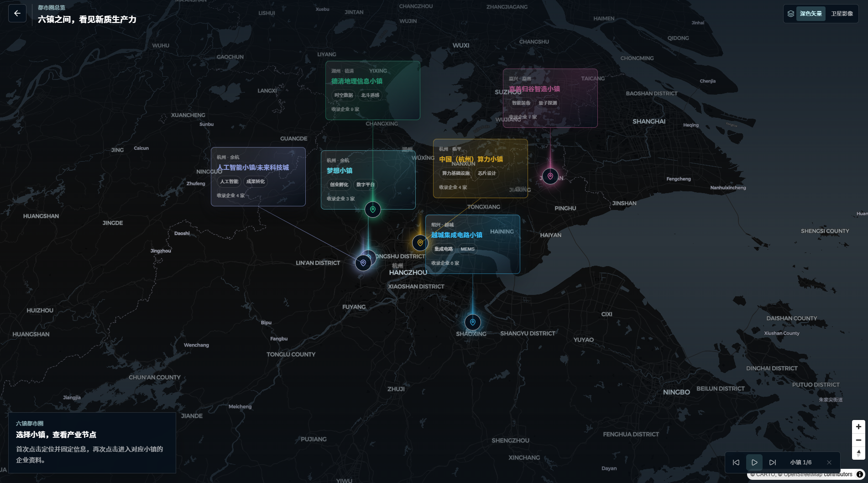Click the purple 人工智能小镇 map pin
This screenshot has height=483, width=868.
coord(363,263)
